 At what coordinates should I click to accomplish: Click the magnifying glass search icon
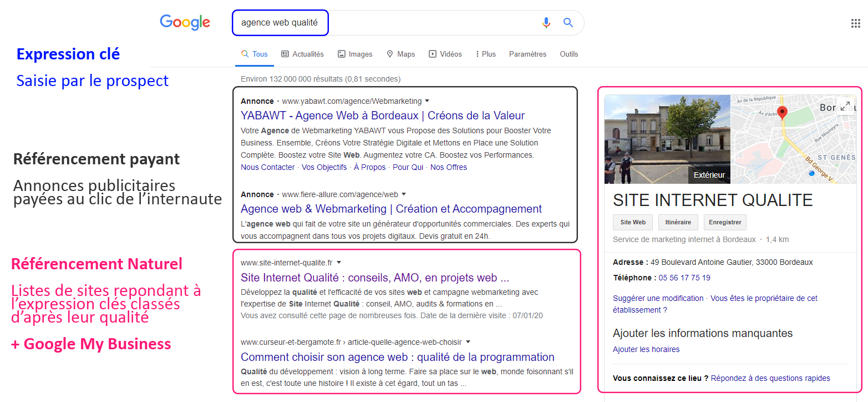[568, 23]
